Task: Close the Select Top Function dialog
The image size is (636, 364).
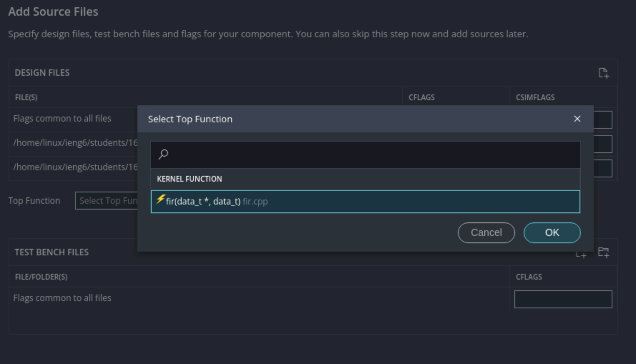Action: [x=577, y=119]
